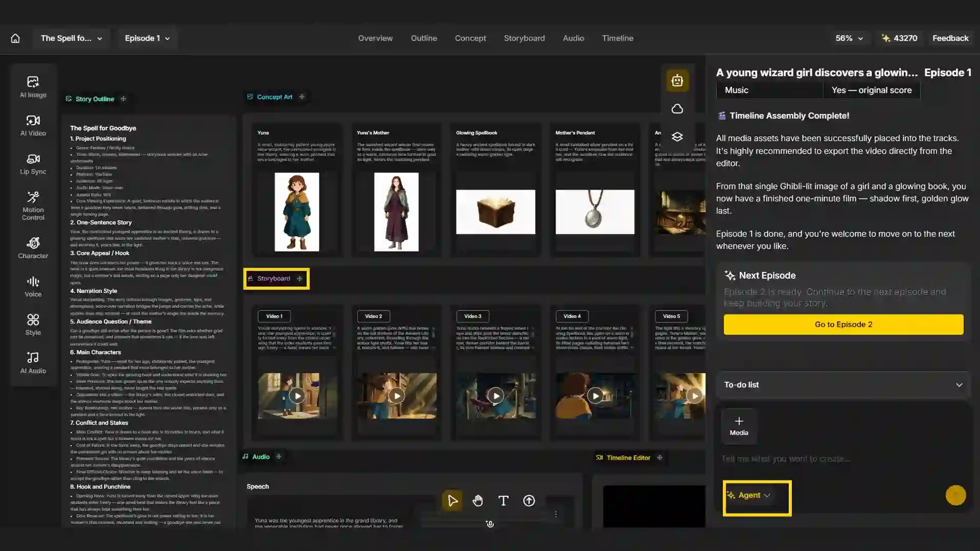Select the Text tool in the bottom toolbar
980x551 pixels.
coord(504,501)
